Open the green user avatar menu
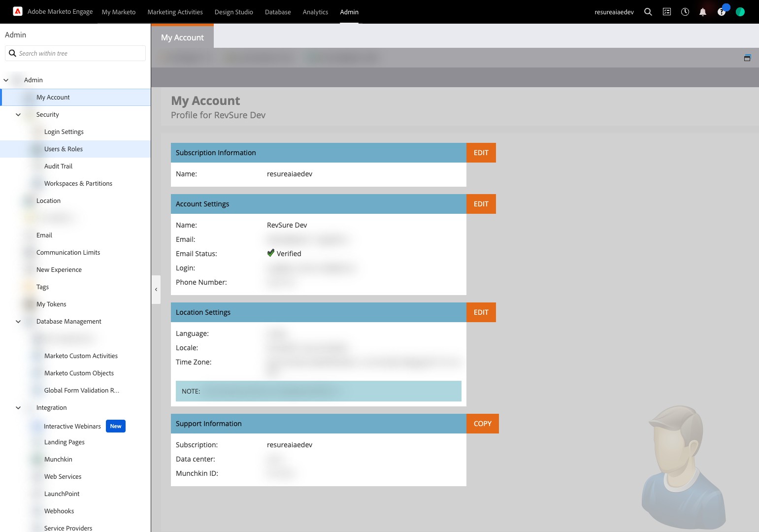This screenshot has height=532, width=759. [x=740, y=12]
